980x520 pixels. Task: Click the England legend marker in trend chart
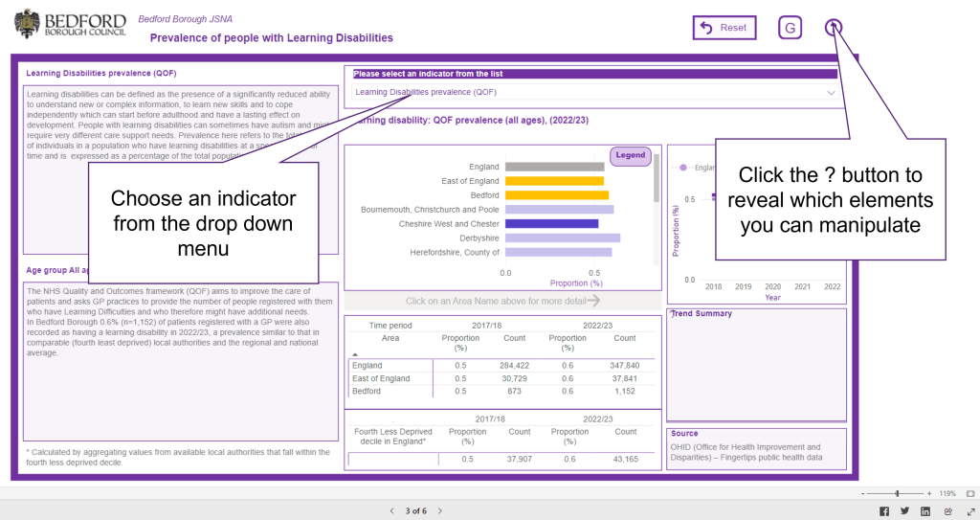683,168
